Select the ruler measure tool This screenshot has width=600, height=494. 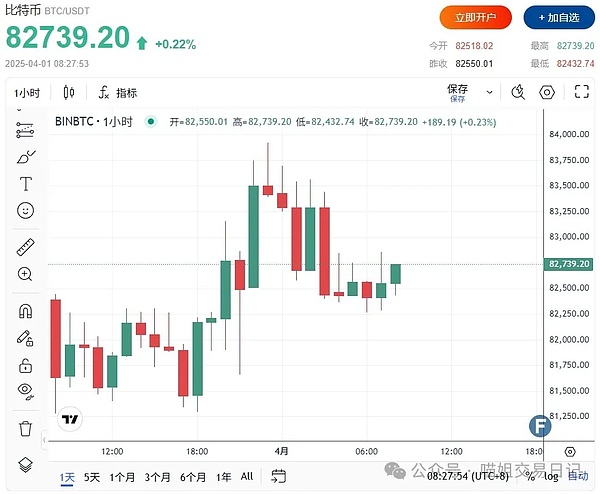26,247
